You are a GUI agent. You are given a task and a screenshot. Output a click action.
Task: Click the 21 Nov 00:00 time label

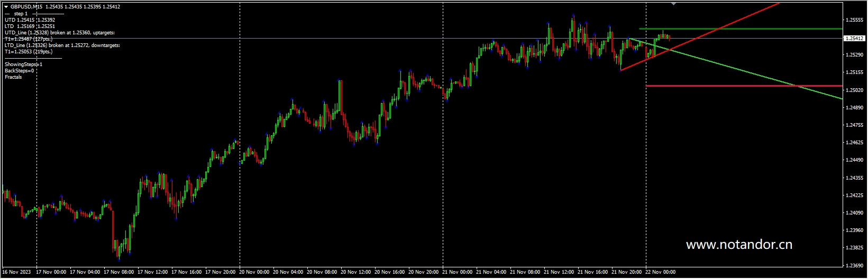tap(458, 272)
